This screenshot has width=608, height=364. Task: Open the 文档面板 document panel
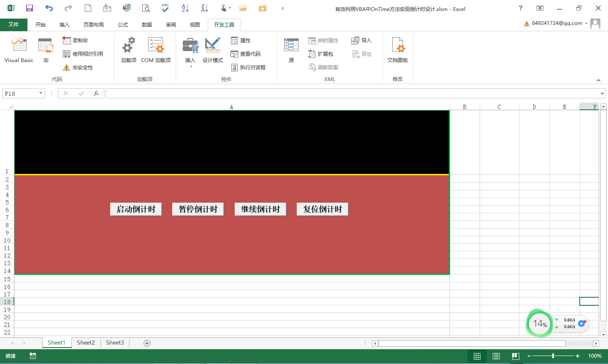point(398,50)
